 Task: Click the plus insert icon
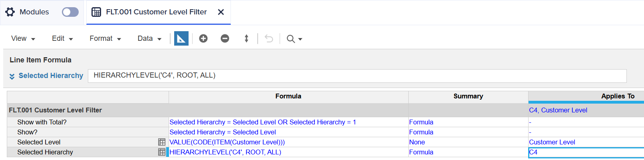click(203, 38)
